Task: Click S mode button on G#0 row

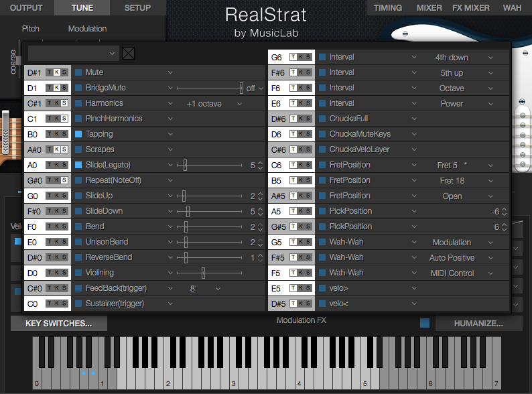Action: pos(64,180)
